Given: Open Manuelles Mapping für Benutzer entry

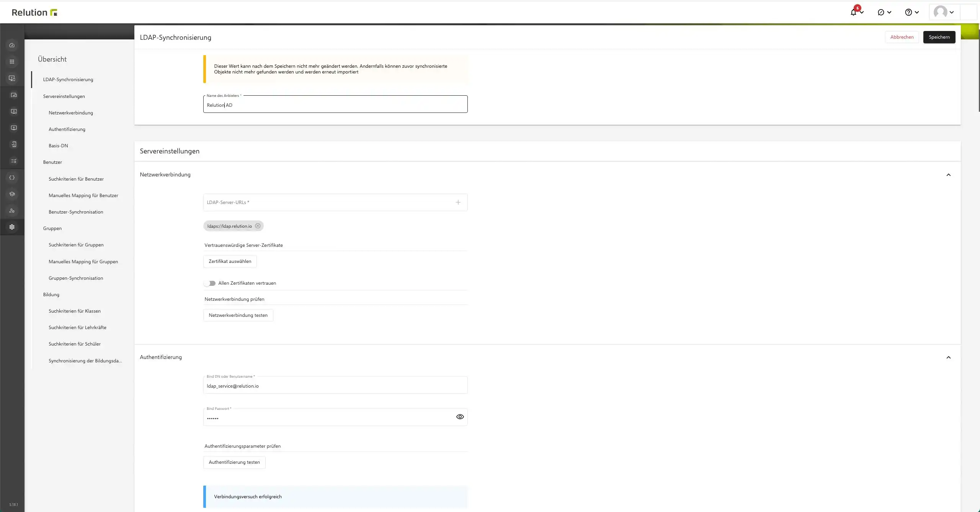Looking at the screenshot, I should click(83, 196).
